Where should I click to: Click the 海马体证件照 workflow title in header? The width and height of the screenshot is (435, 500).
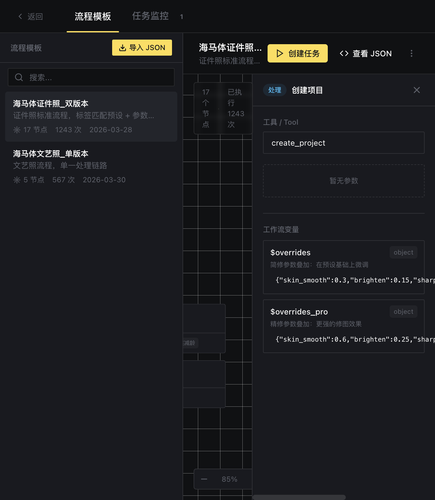(x=230, y=48)
